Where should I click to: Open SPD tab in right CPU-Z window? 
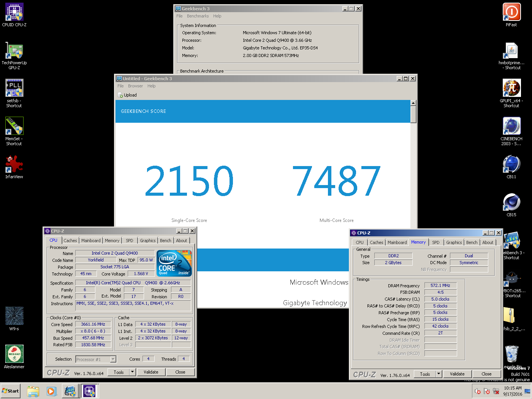coord(436,242)
